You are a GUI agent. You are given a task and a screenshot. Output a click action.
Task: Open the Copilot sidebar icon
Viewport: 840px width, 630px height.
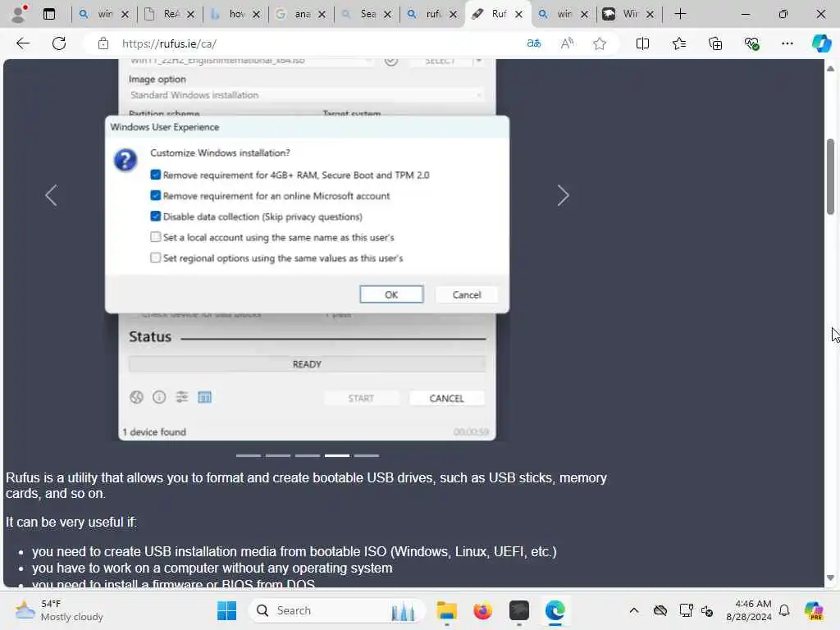821,43
